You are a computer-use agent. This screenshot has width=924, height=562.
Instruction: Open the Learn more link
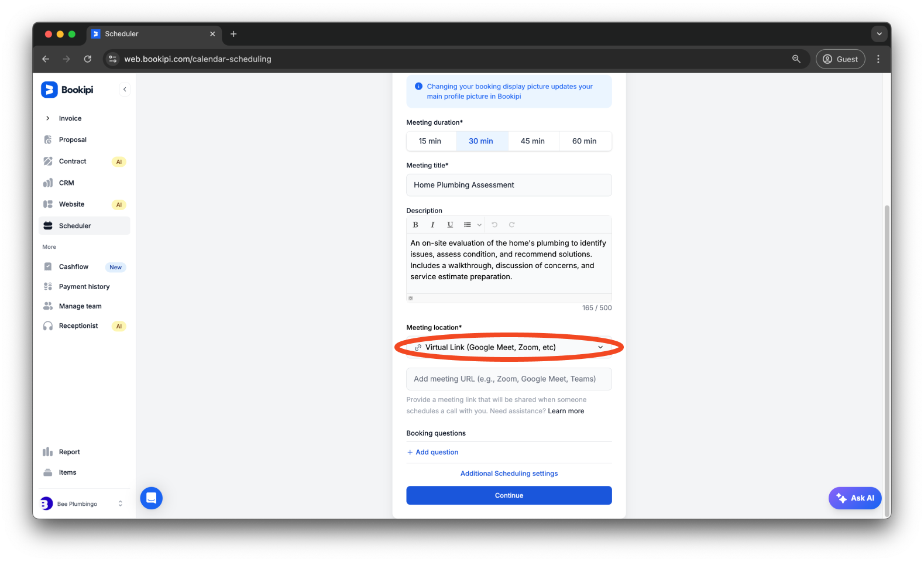566,411
